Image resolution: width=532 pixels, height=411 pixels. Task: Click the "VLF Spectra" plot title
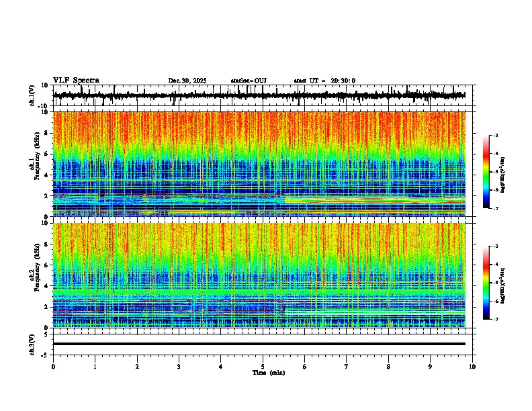76,81
